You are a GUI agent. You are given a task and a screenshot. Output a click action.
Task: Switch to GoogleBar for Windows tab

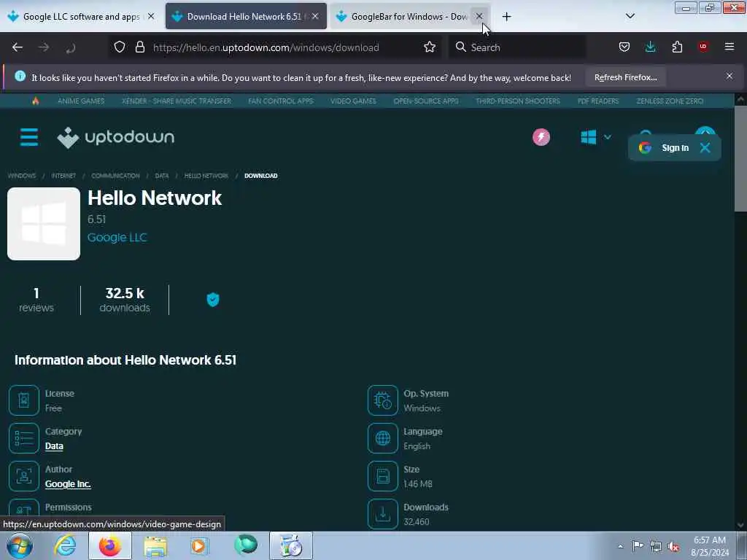point(409,16)
